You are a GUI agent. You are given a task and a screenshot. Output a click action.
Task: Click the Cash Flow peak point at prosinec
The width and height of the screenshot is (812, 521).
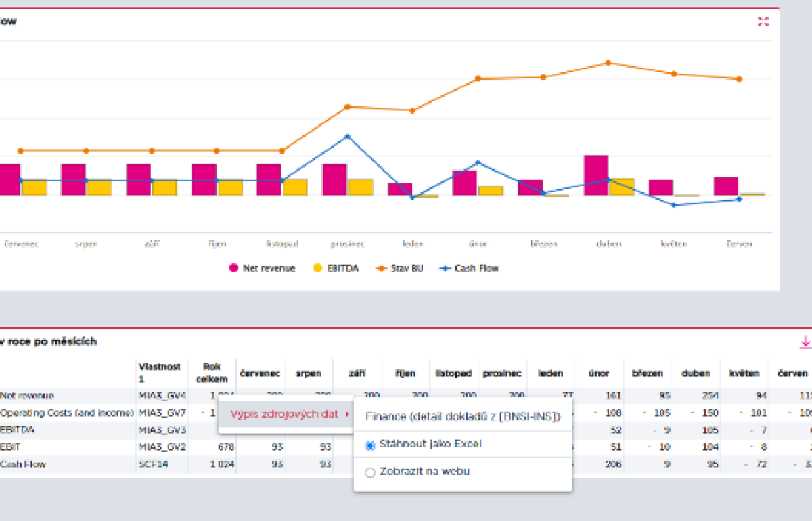348,136
